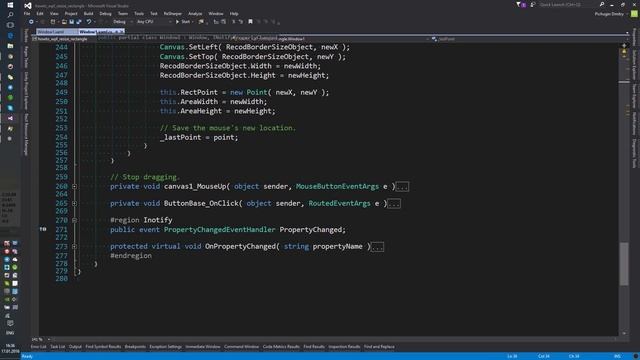Click the Quick Launch magnifier icon
The image size is (640, 360).
(x=602, y=4)
